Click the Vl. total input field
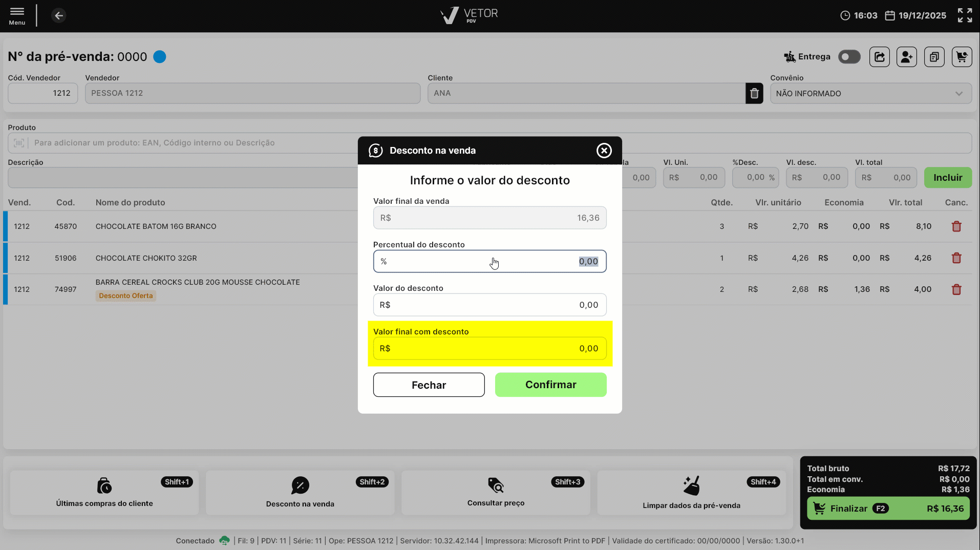Image resolution: width=980 pixels, height=550 pixels. [x=886, y=177]
